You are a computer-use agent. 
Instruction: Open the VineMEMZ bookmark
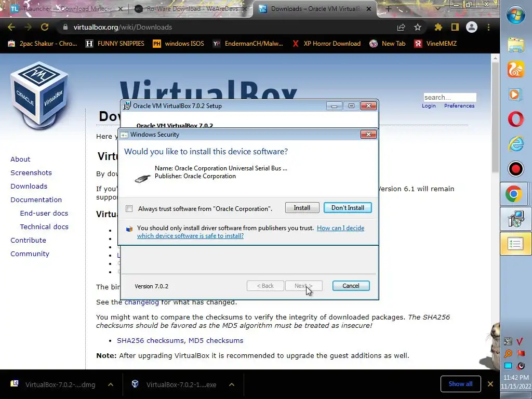click(x=436, y=44)
